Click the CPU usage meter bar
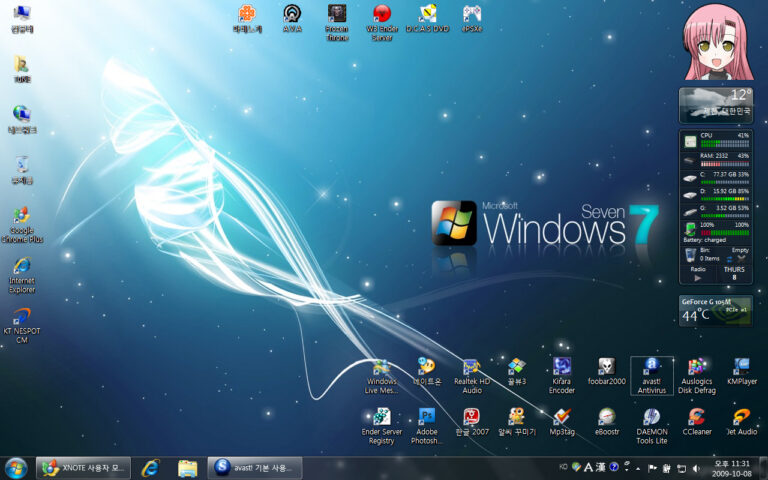The image size is (768, 480). click(x=724, y=144)
